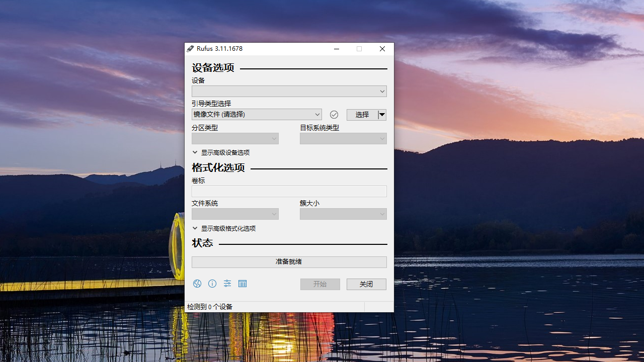Open the 引导类型选择 boot selection dropdown
This screenshot has width=644, height=362.
pos(257,115)
